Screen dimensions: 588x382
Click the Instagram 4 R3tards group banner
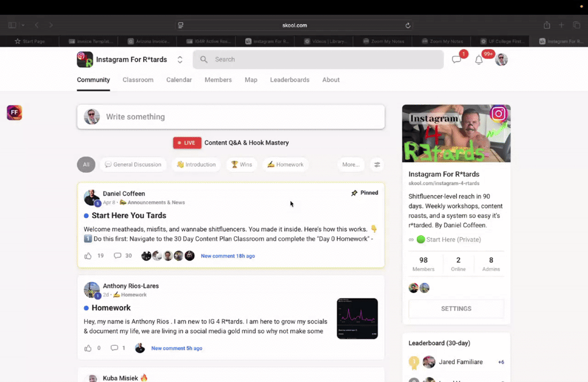457,133
